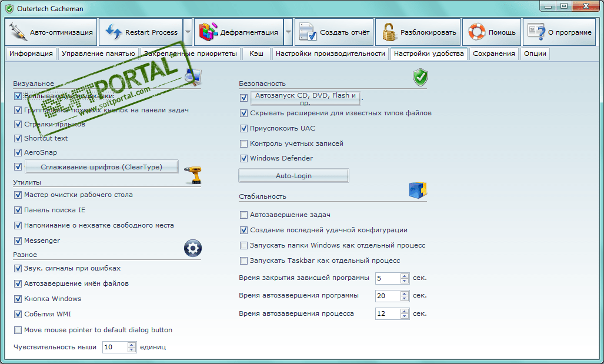Increase Чувствительность мыши spinner value
Screen dimensions: 604x364
(132, 345)
